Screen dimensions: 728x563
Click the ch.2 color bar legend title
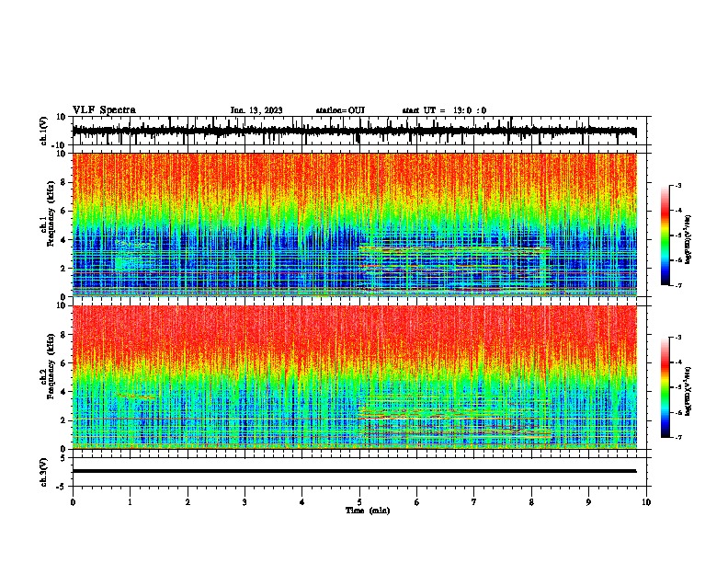point(688,392)
